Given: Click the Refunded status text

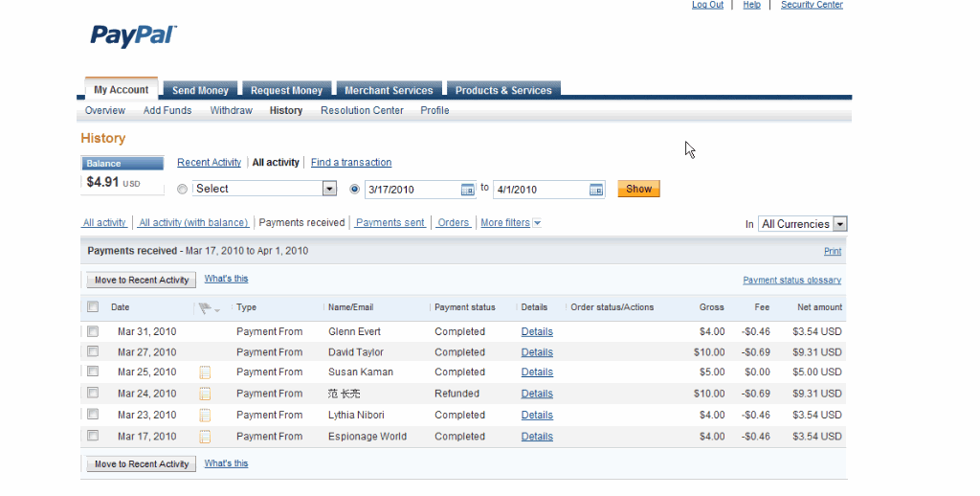Looking at the screenshot, I should point(457,394).
